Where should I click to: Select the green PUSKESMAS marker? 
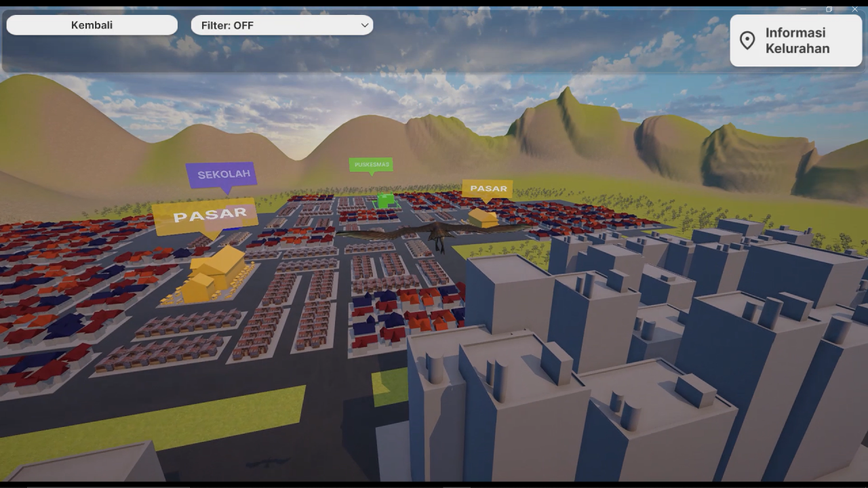[372, 163]
